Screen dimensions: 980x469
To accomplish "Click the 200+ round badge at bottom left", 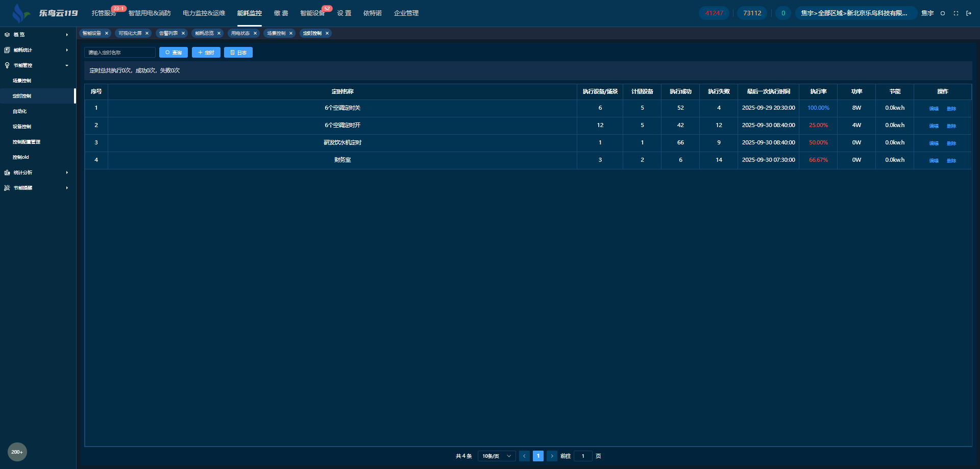I will click(17, 452).
